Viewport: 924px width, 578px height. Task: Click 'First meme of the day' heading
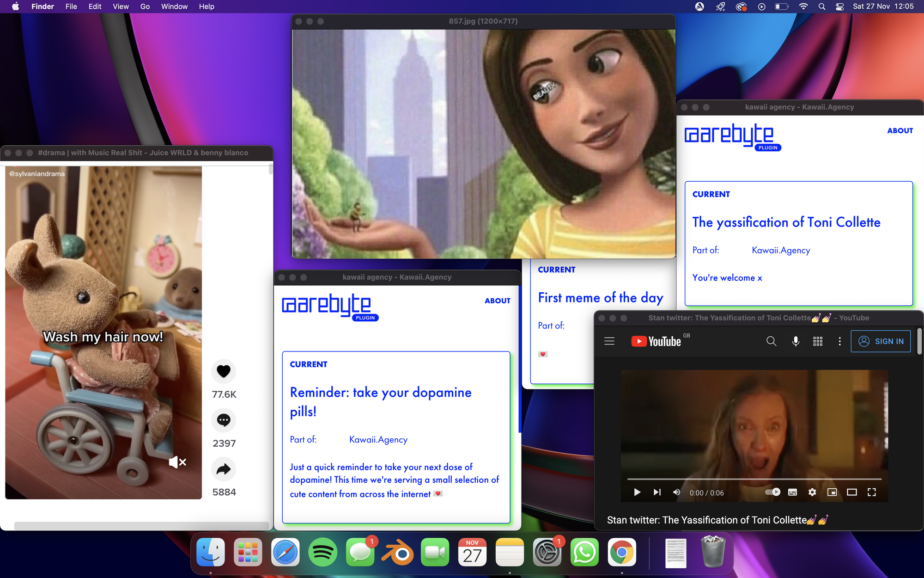tap(601, 297)
